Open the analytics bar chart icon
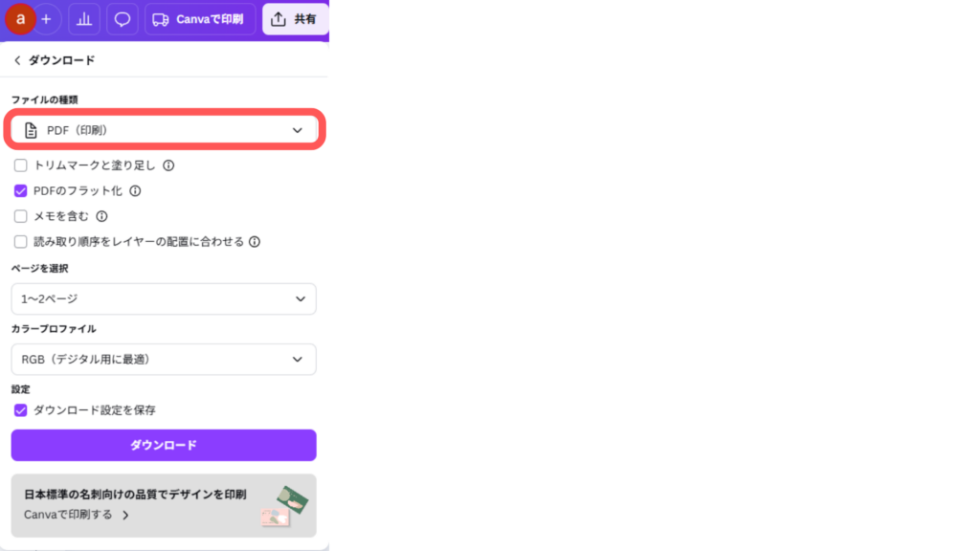This screenshot has width=980, height=551. [84, 19]
